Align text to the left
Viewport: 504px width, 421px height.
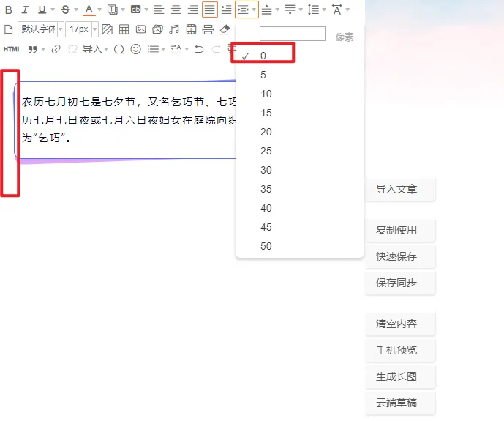[x=159, y=10]
